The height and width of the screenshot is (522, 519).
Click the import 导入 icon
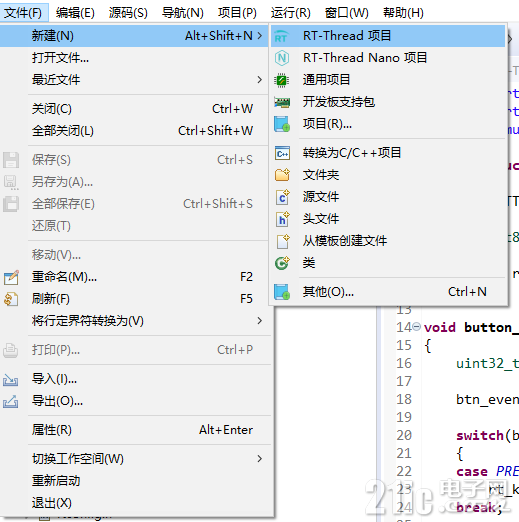[x=11, y=379]
